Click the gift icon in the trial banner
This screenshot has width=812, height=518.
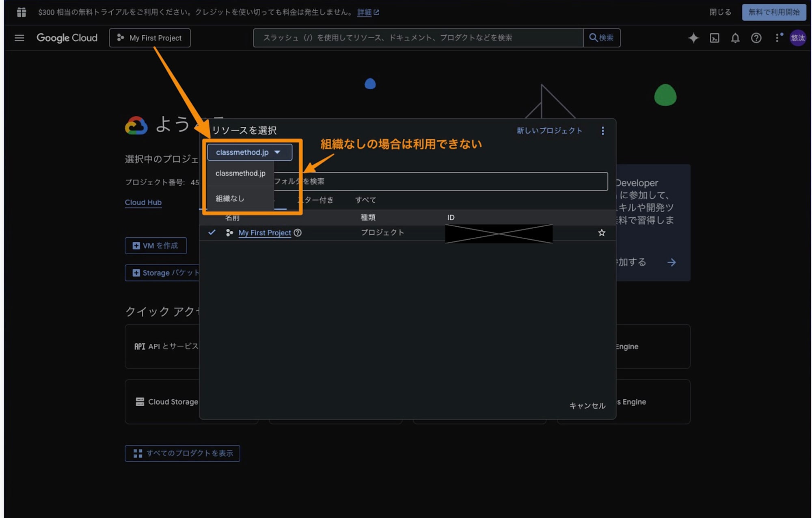click(x=21, y=12)
